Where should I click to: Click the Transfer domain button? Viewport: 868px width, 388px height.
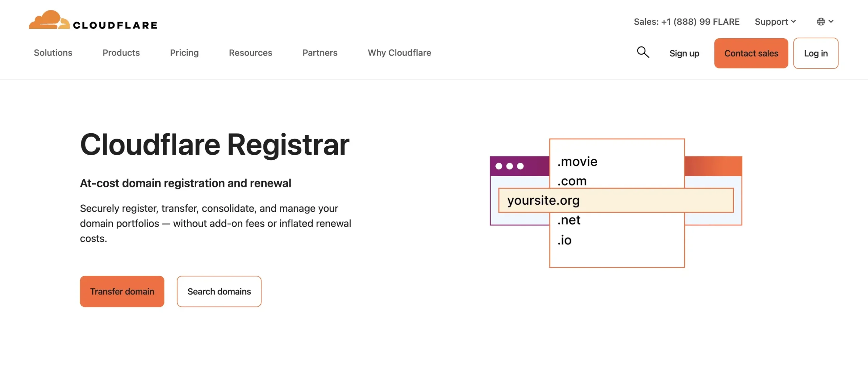click(122, 291)
